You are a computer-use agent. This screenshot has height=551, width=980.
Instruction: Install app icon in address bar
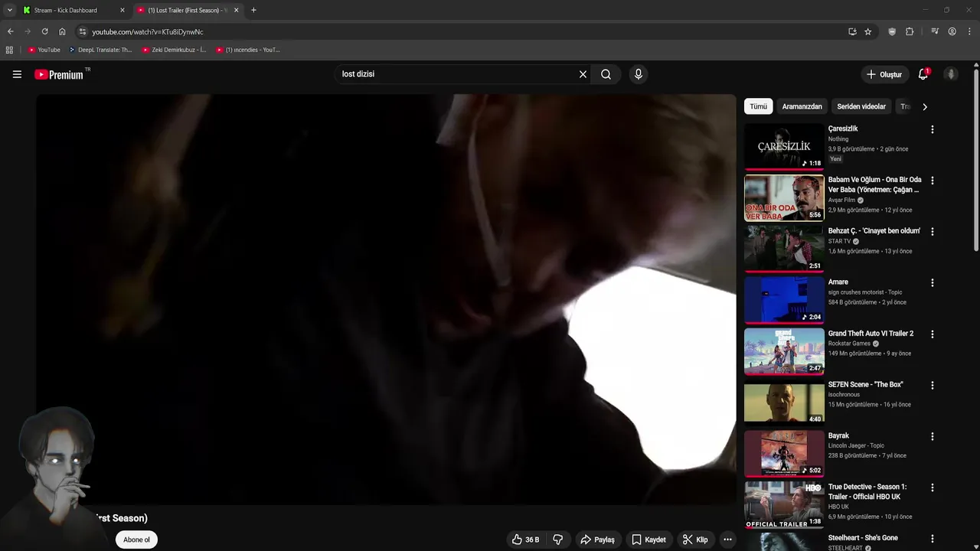[x=852, y=31]
